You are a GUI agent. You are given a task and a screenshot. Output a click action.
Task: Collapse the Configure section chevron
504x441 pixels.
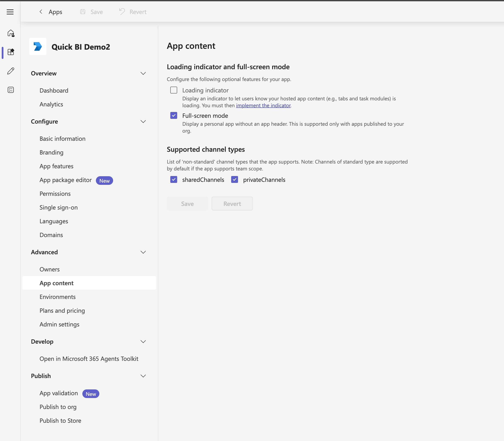pos(143,121)
